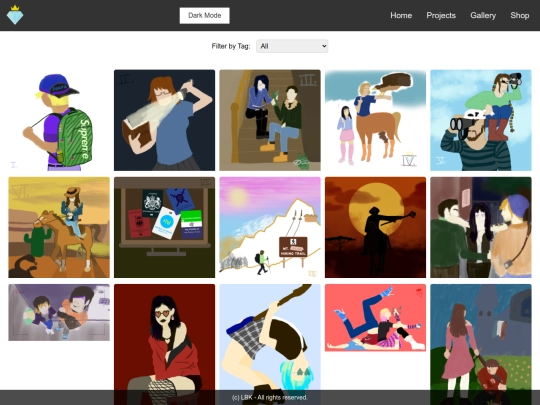Screen dimensions: 540x405
Task: Open the centaur with eagle artwork
Action: (375, 120)
